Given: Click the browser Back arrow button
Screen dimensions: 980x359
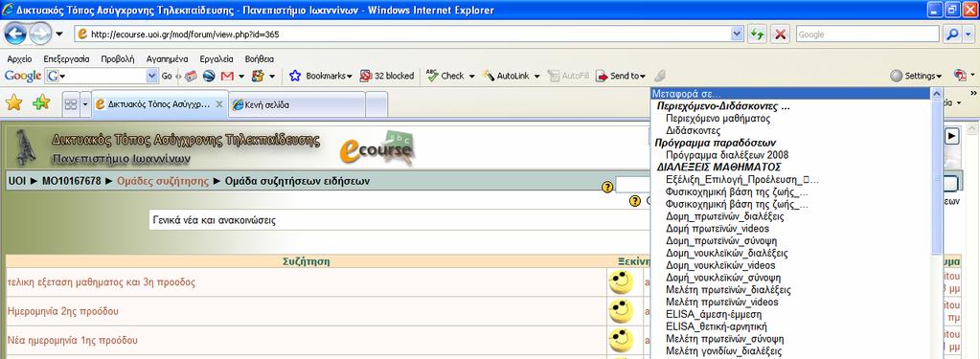Looking at the screenshot, I should coord(15,34).
